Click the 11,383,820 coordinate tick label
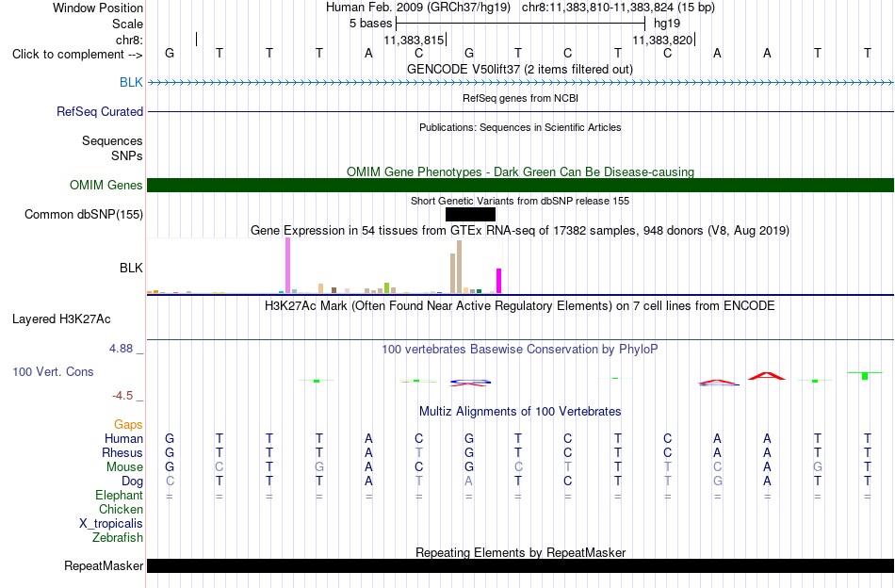The width and height of the screenshot is (895, 588). [x=662, y=40]
